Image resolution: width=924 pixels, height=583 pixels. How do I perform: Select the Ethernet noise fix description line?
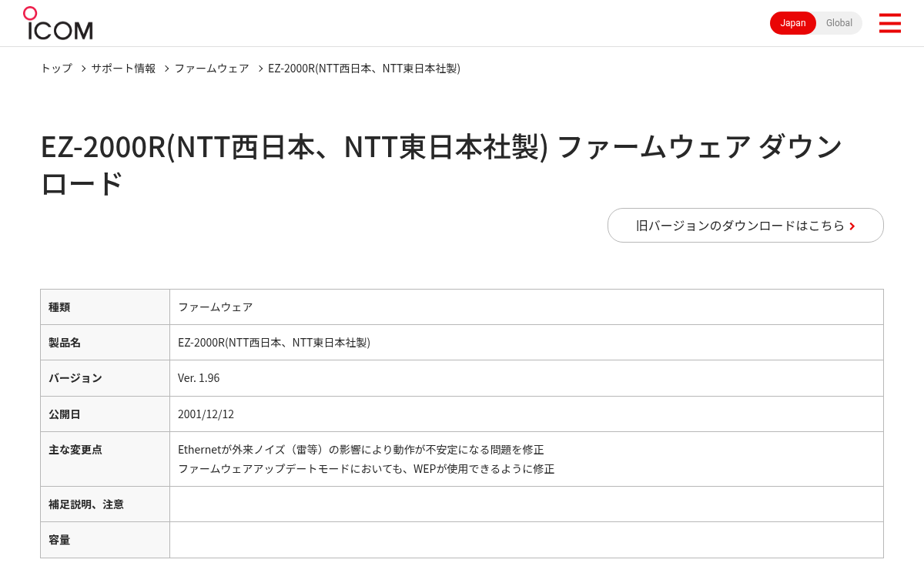coord(361,449)
